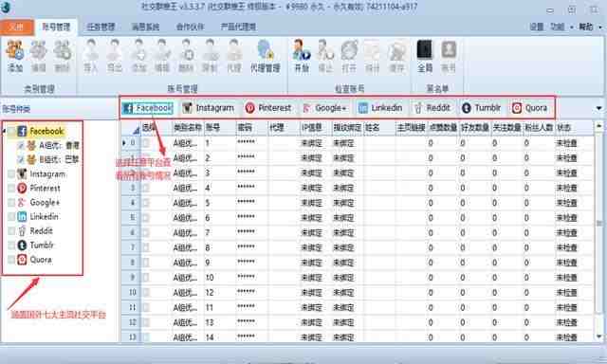This screenshot has width=607, height=364.
Task: Click the 停止 check icon
Action: [325, 56]
